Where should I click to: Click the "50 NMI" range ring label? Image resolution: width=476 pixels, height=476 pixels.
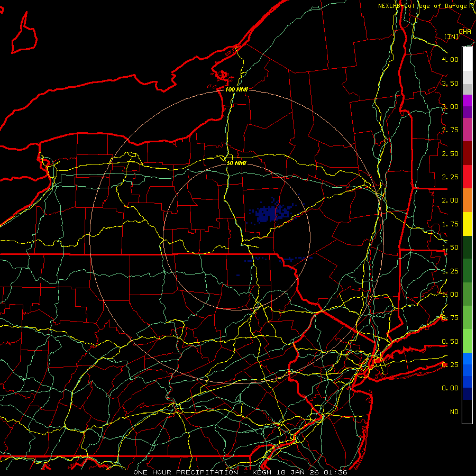coord(236,163)
